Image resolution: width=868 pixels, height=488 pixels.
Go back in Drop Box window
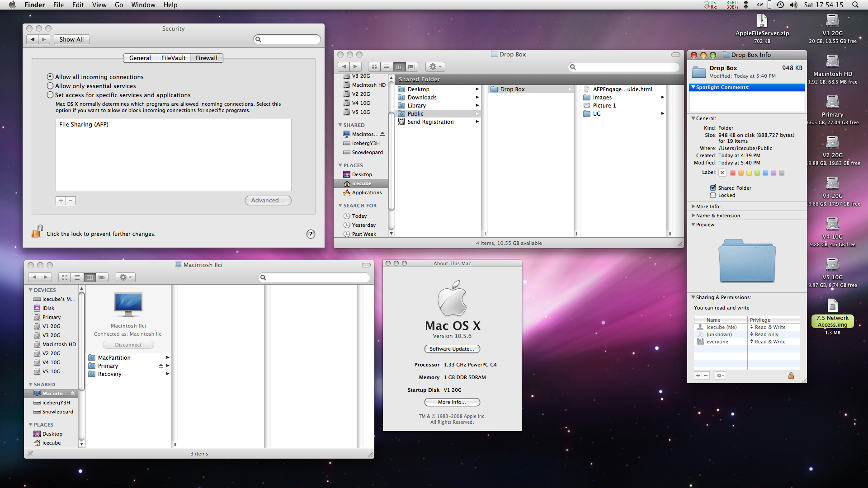pos(344,67)
